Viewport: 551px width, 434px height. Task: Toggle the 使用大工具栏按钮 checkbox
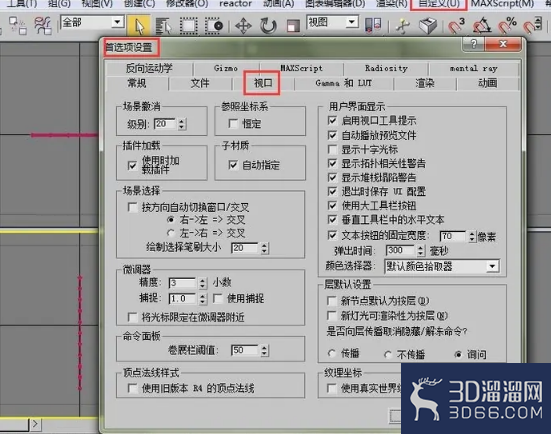pyautogui.click(x=332, y=205)
